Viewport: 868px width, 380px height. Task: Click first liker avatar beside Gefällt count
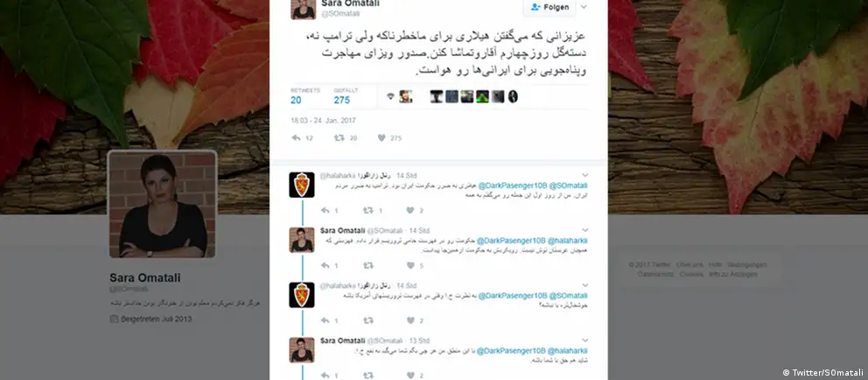tap(406, 96)
